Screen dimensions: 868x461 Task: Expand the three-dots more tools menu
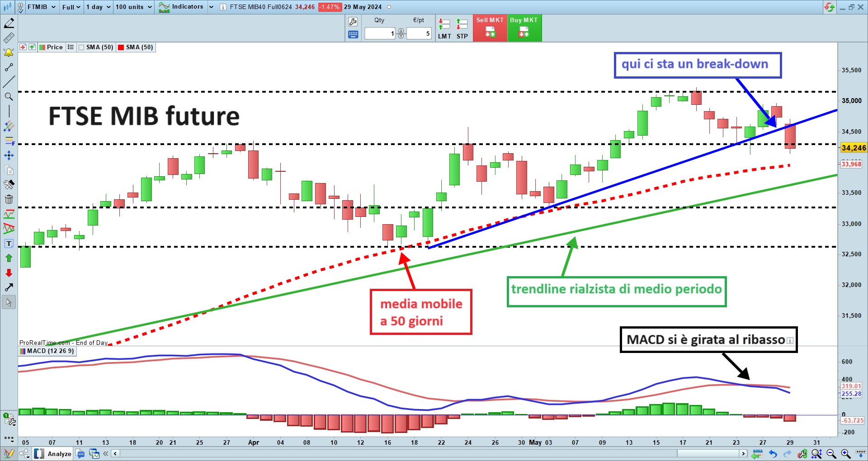9,438
